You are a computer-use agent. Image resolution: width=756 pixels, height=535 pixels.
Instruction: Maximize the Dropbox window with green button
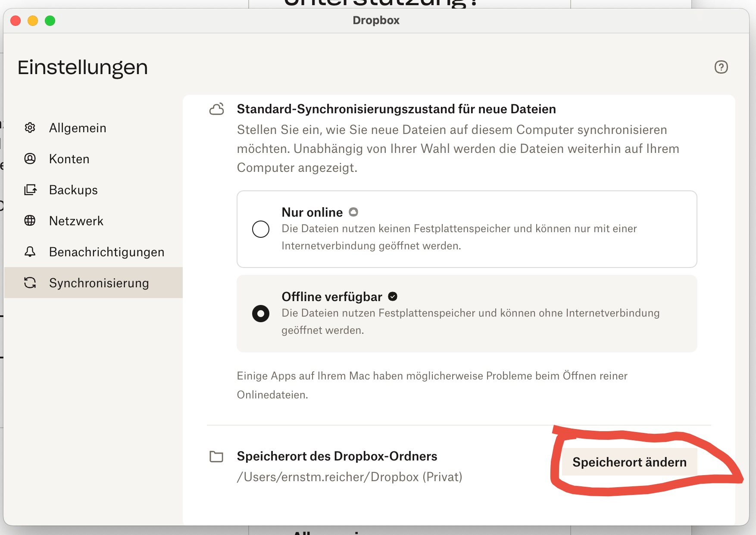(50, 21)
